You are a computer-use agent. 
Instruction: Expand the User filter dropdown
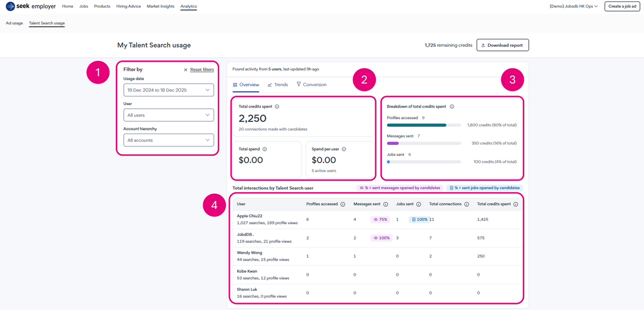pyautogui.click(x=169, y=115)
